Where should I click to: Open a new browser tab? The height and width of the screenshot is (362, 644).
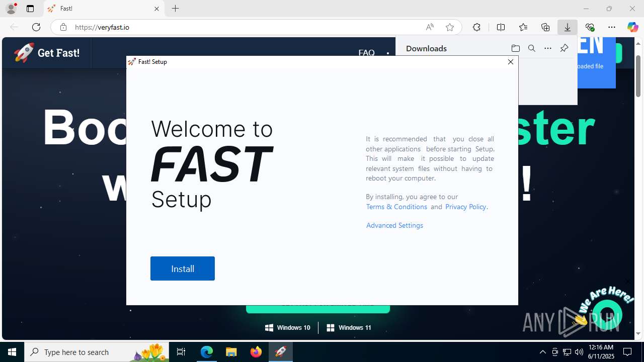[175, 9]
